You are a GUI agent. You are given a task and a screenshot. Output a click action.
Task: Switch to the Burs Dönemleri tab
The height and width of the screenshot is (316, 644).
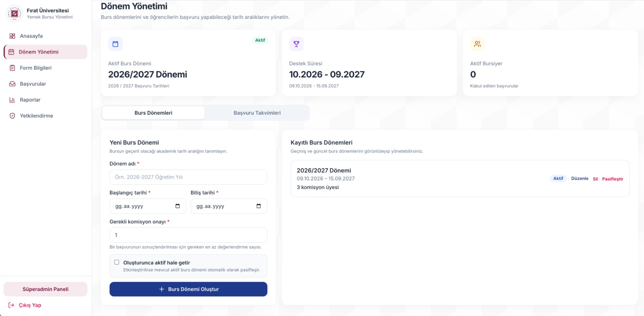[x=153, y=113]
